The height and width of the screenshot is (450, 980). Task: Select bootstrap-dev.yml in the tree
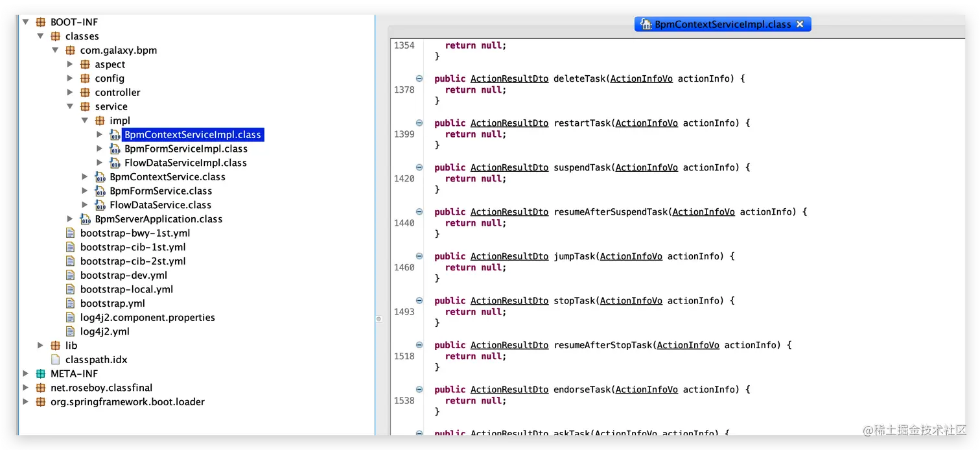pyautogui.click(x=124, y=276)
